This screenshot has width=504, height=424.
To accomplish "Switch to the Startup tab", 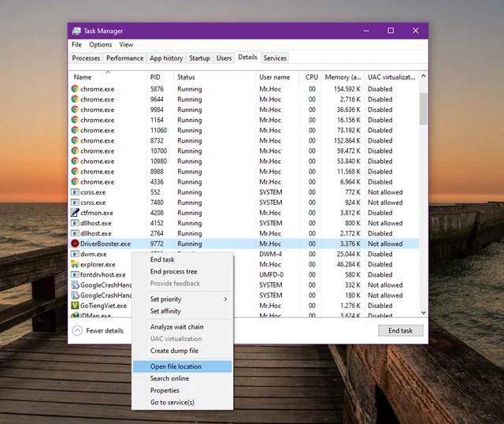I will (x=199, y=58).
